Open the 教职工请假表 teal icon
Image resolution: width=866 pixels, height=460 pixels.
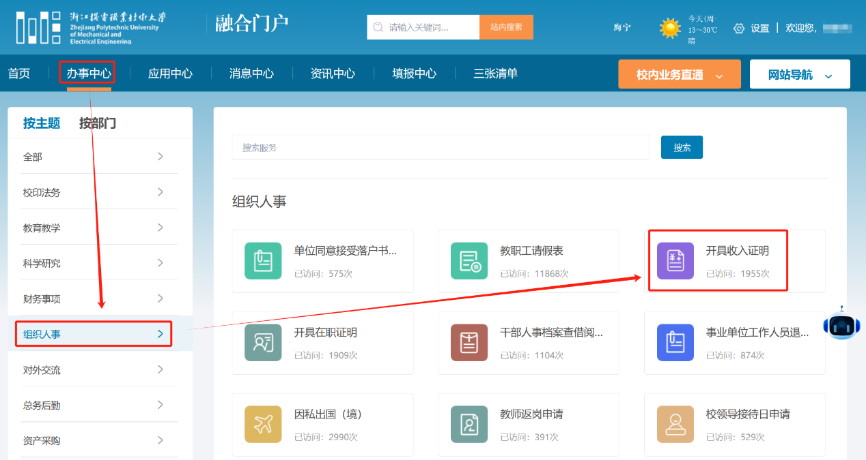(469, 261)
